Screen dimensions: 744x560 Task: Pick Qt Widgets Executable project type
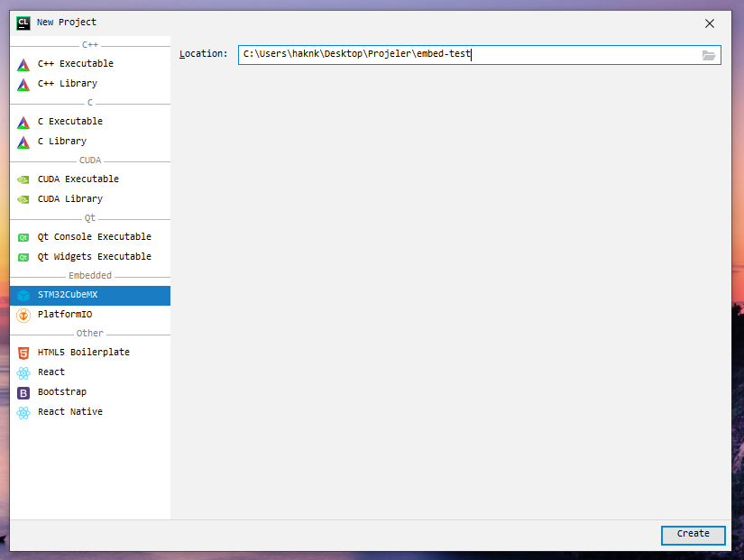pos(90,257)
